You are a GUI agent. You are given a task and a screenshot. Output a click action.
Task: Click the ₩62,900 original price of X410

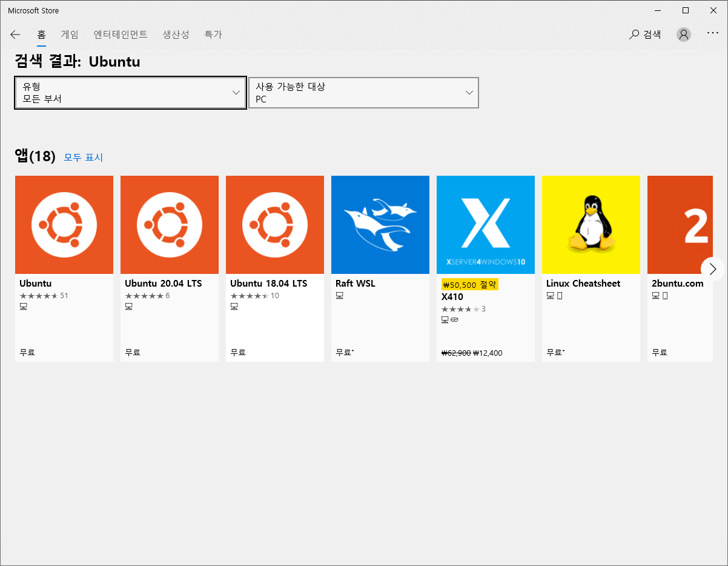(456, 353)
